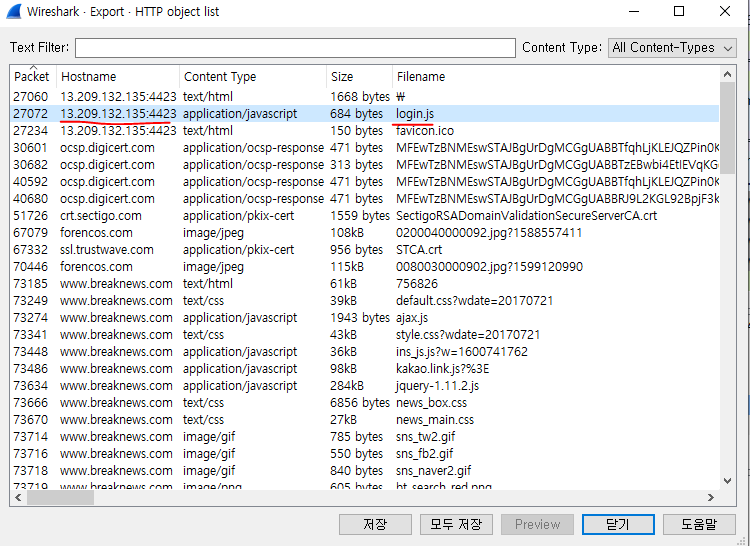Click the 108kB size cell
The width and height of the screenshot is (750, 546).
[347, 233]
